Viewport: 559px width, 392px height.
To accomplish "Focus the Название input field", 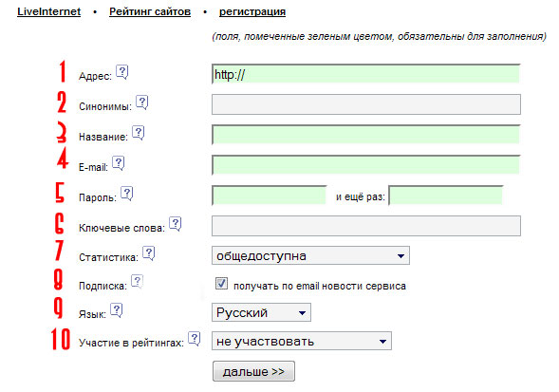I will (366, 135).
